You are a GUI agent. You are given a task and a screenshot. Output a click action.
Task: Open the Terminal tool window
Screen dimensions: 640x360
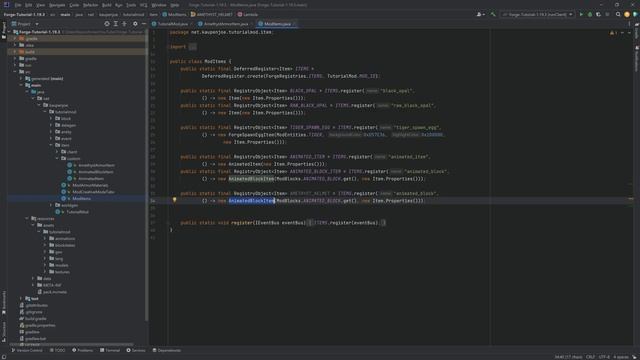pyautogui.click(x=110, y=350)
